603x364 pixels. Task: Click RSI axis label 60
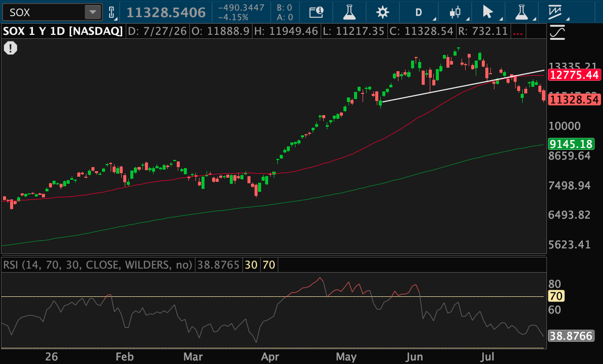tap(555, 310)
